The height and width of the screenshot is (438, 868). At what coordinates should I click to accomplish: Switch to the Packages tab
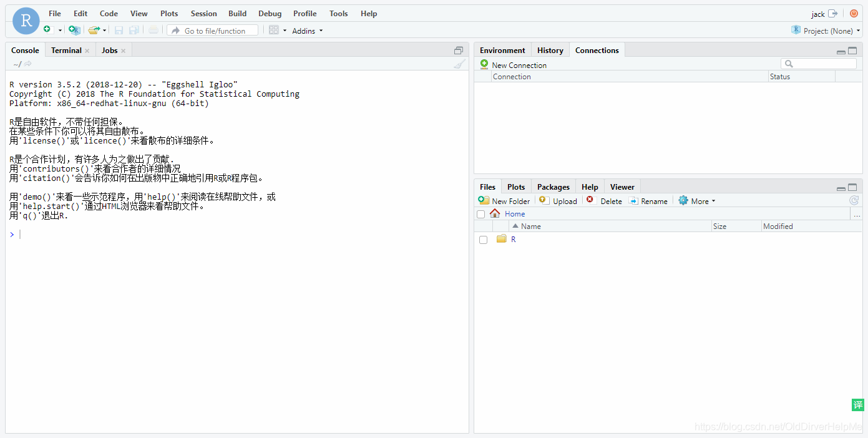pyautogui.click(x=553, y=187)
